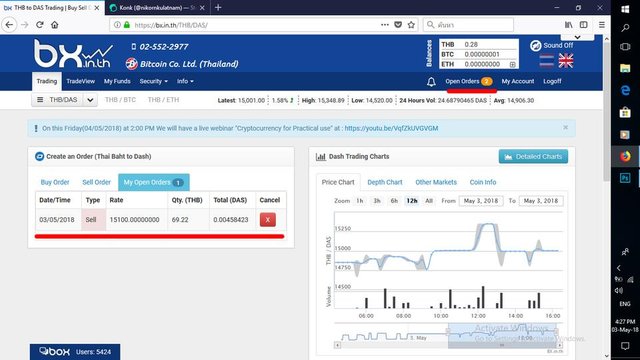The image size is (640, 360).
Task: Switch to Other Markets tab
Action: click(436, 182)
